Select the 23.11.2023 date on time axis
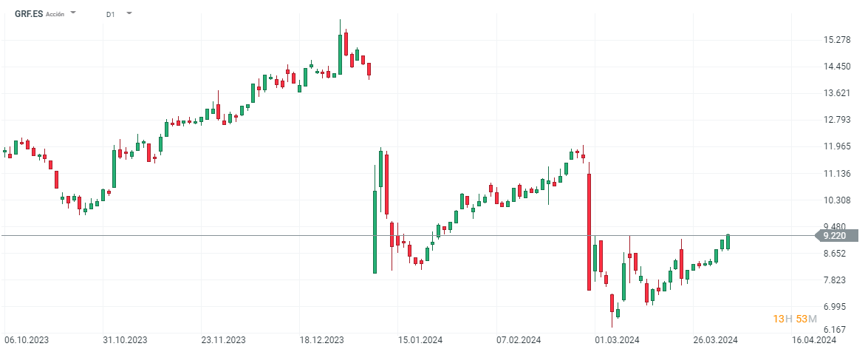 tap(224, 340)
